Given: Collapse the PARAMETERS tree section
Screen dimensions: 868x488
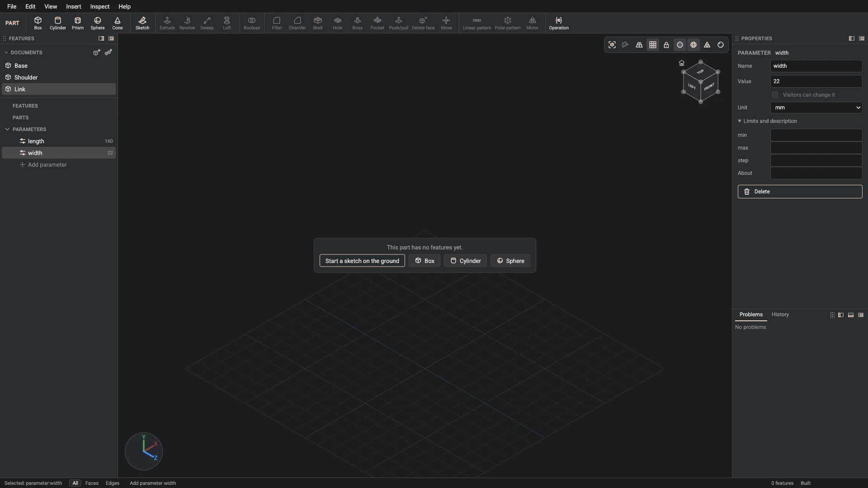Looking at the screenshot, I should (7, 129).
